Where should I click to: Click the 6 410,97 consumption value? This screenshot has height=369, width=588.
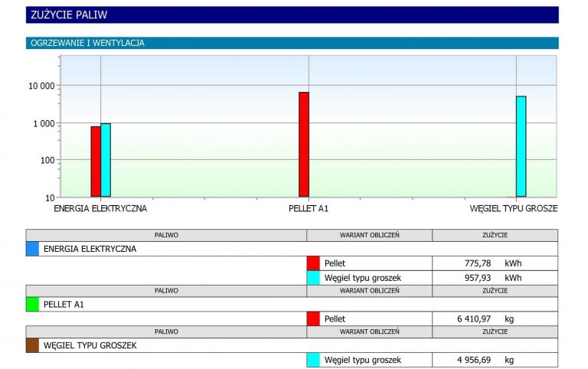point(474,318)
